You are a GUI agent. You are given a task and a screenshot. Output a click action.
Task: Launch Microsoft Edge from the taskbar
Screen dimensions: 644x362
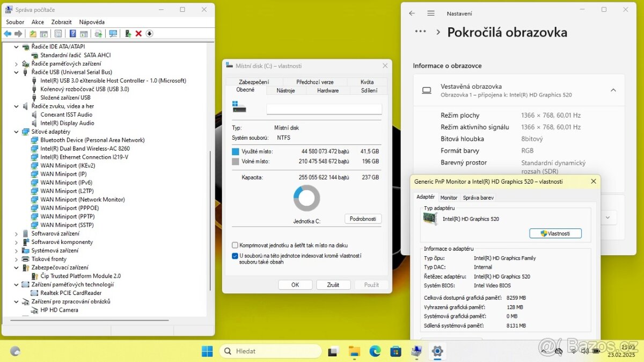[375, 351]
